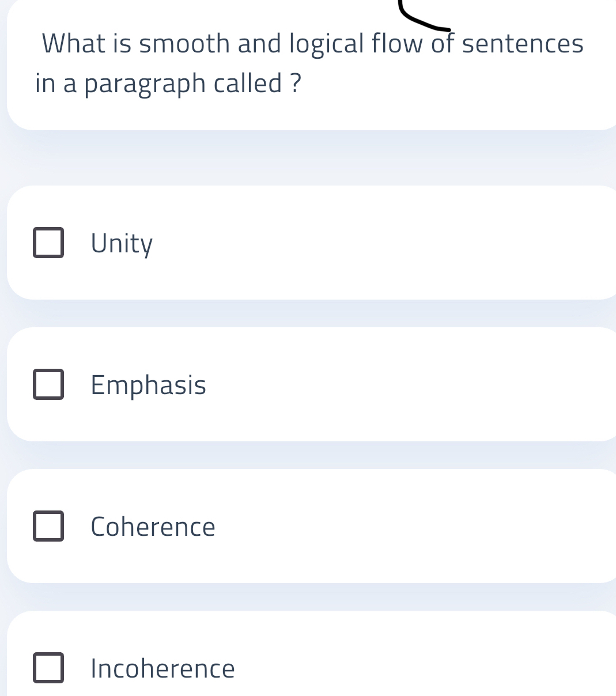Click the text "in a paragraph called ?"
Viewport: 616px width, 696px height.
(168, 84)
